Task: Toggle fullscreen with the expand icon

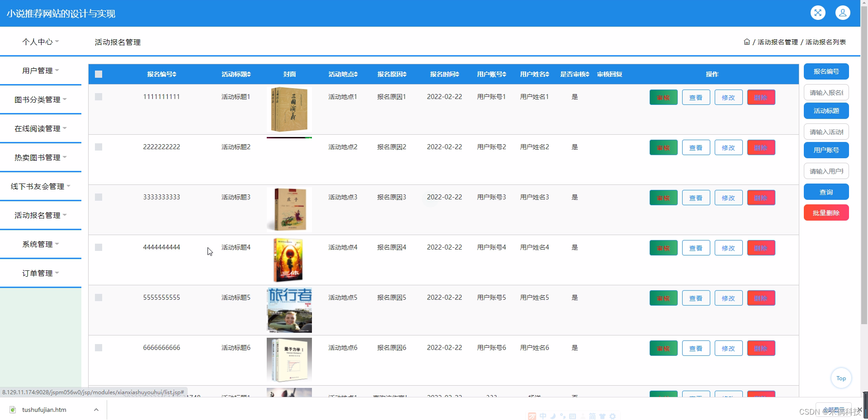Action: [x=817, y=13]
